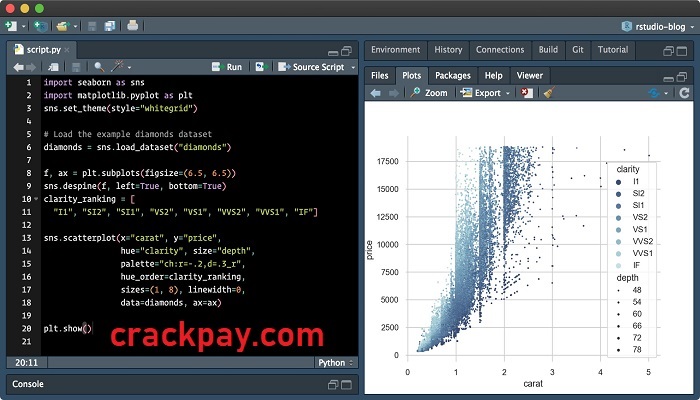Image resolution: width=700 pixels, height=400 pixels.
Task: Switch to the History tab
Action: (x=448, y=50)
